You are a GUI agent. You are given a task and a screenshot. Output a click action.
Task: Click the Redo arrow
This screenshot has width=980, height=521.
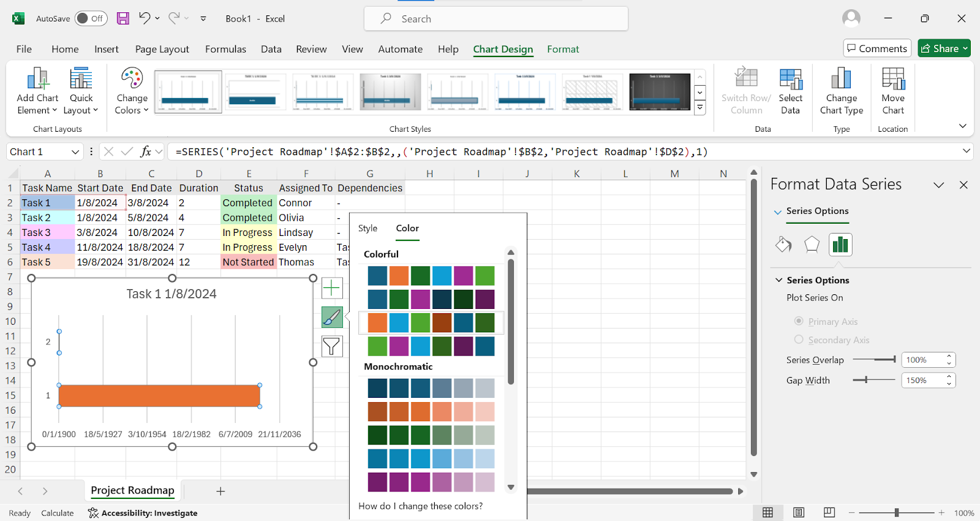point(175,18)
